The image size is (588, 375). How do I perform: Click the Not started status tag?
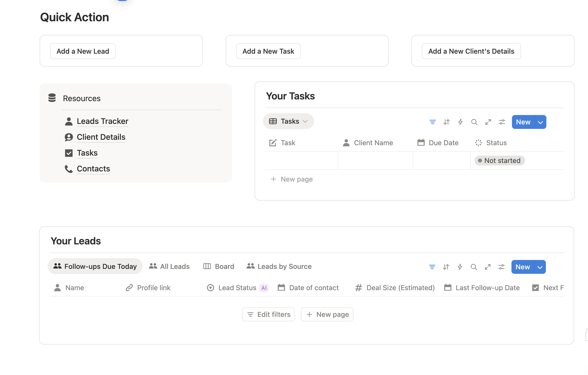[x=500, y=161]
